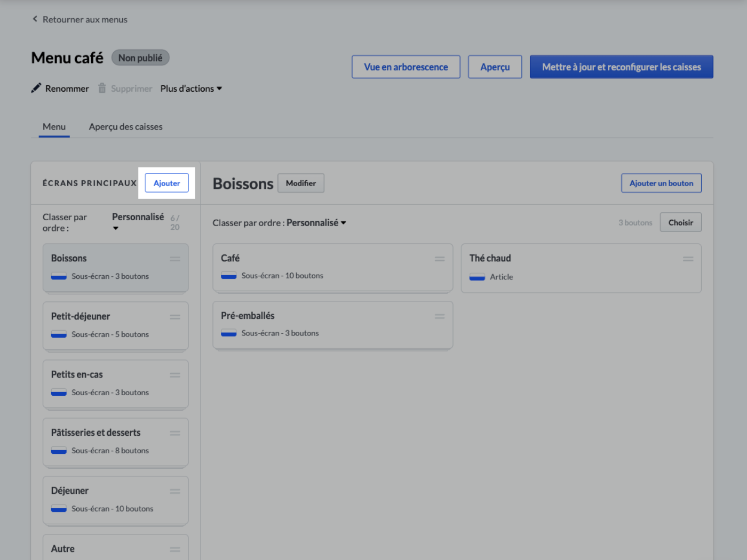Switch to the Aperçu des caisses tab
Viewport: 747px width, 560px height.
click(x=125, y=127)
